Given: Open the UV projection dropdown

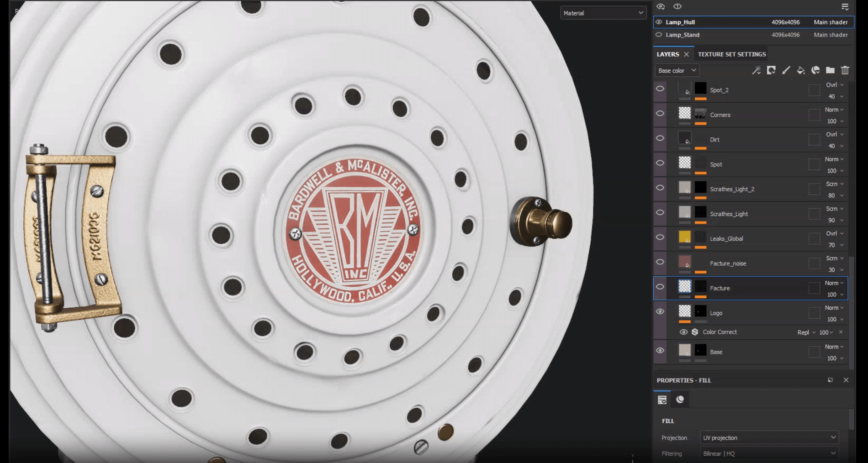Looking at the screenshot, I should click(769, 437).
